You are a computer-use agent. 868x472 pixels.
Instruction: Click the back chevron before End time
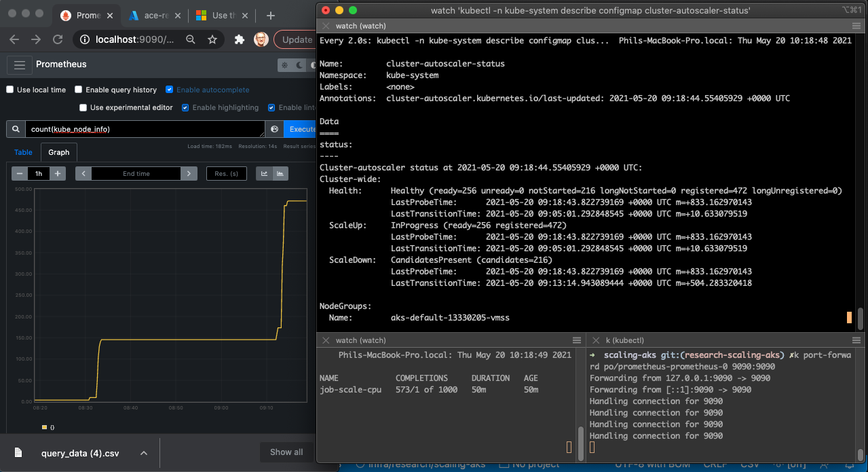tap(83, 173)
